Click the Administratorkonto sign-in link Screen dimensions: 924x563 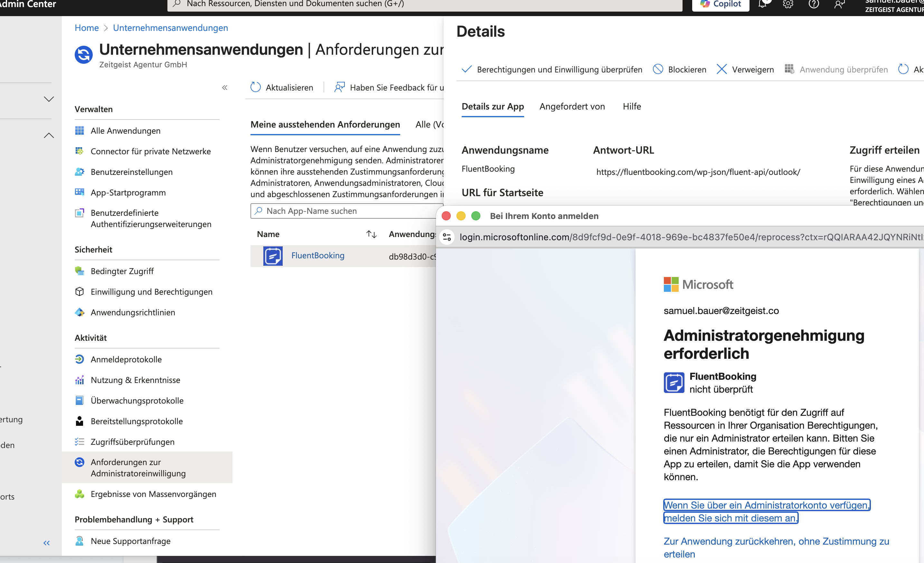coord(767,511)
